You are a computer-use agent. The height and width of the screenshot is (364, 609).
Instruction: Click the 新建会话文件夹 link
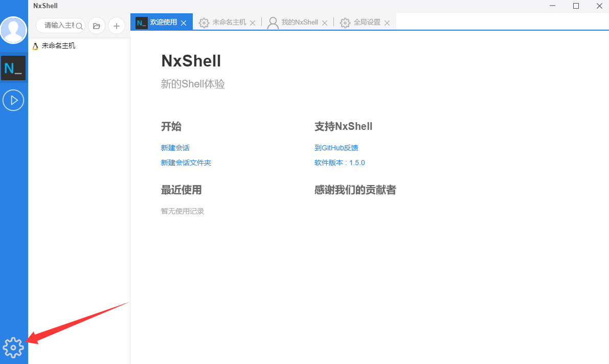[186, 163]
